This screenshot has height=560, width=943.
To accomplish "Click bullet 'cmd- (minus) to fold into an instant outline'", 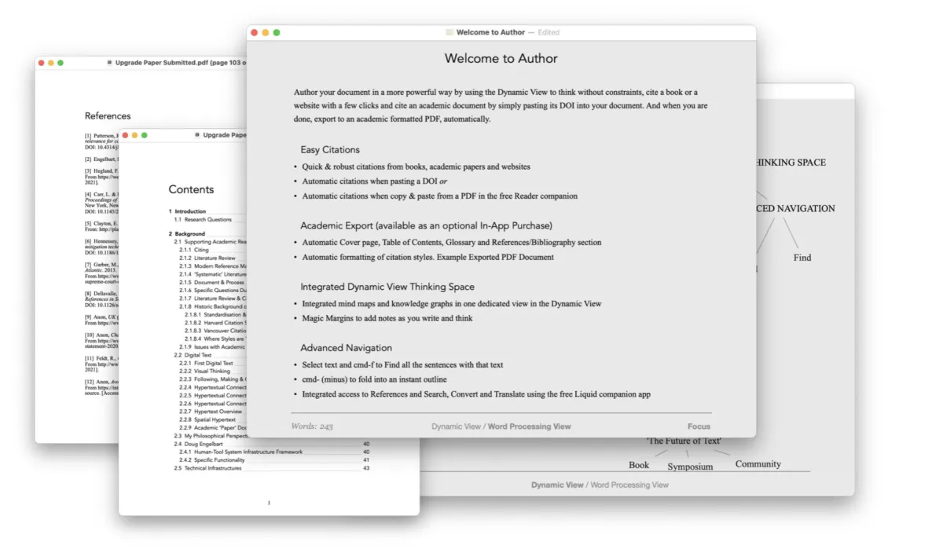I will [x=374, y=379].
